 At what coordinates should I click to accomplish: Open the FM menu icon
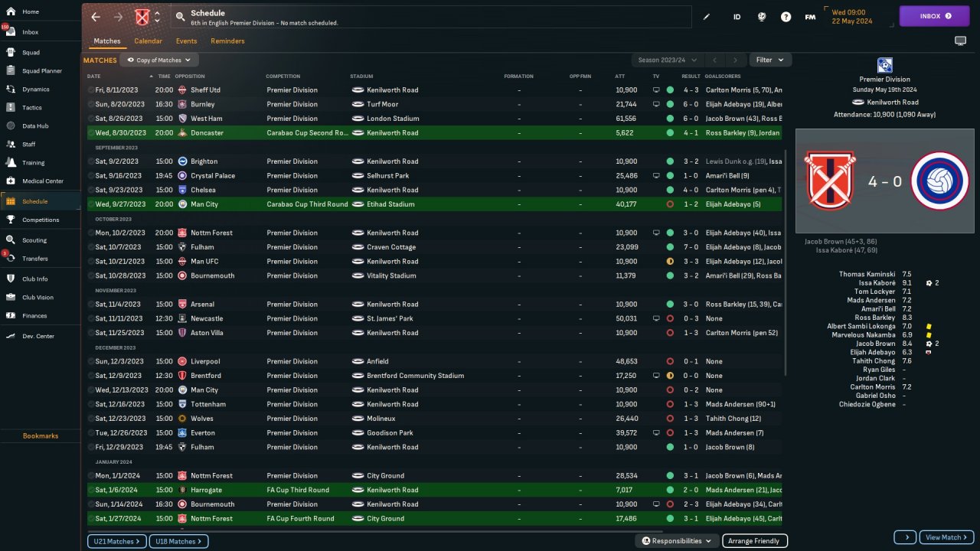point(810,16)
